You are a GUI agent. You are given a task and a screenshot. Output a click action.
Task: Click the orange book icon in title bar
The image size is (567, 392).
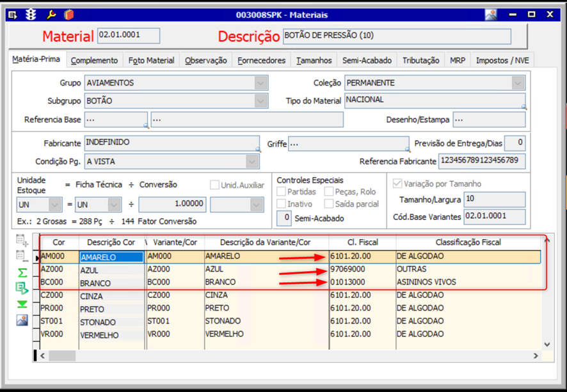pos(69,15)
